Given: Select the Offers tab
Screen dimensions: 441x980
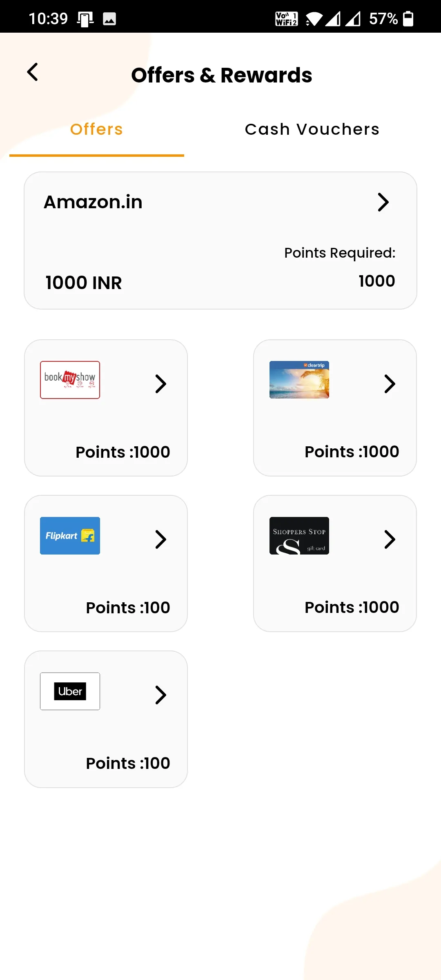Looking at the screenshot, I should tap(96, 129).
